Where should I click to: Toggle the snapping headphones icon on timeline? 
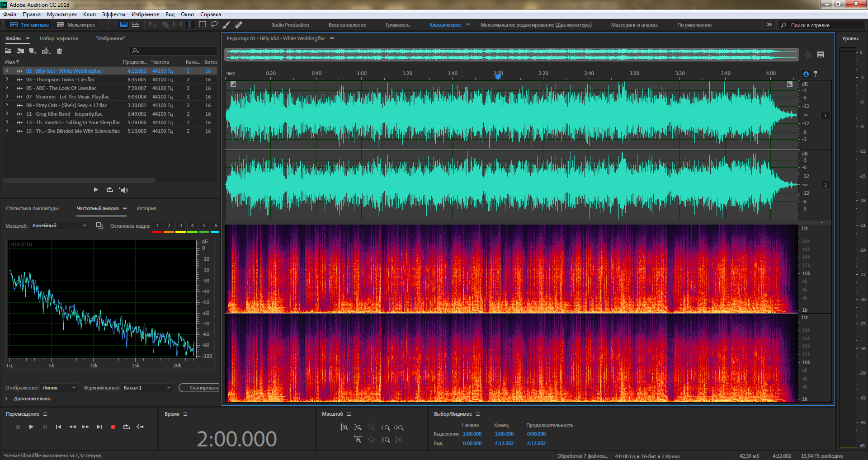point(806,74)
